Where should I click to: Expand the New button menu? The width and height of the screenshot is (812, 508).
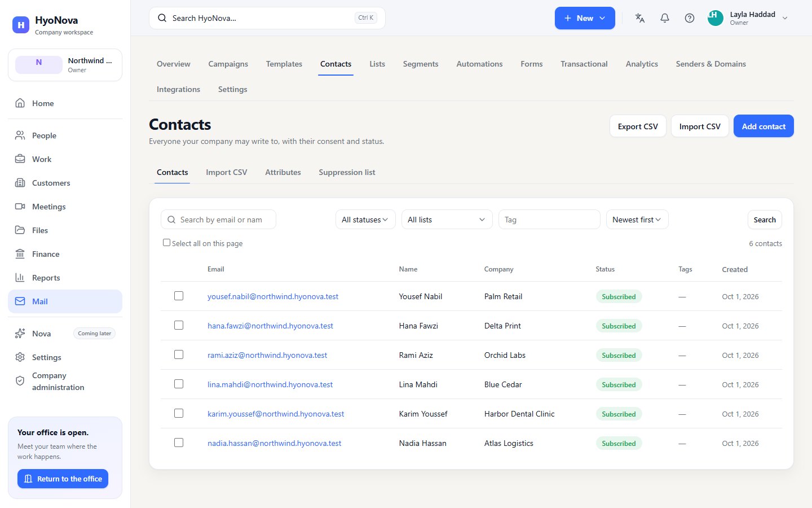tap(585, 18)
